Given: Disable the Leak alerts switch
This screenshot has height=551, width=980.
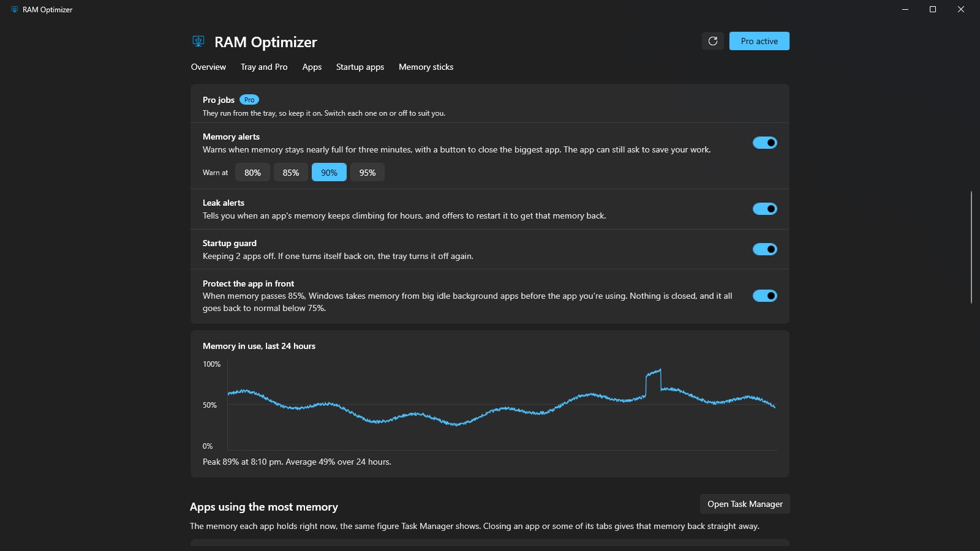Looking at the screenshot, I should point(765,209).
